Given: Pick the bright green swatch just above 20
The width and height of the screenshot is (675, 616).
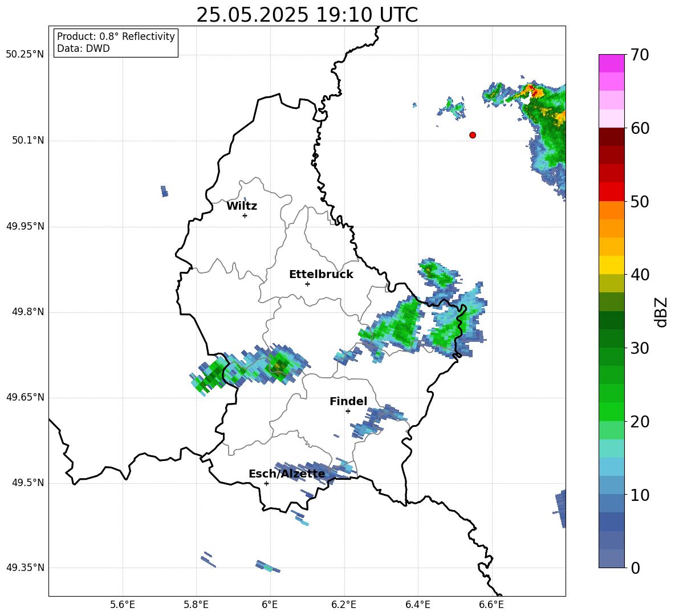Looking at the screenshot, I should [x=611, y=411].
